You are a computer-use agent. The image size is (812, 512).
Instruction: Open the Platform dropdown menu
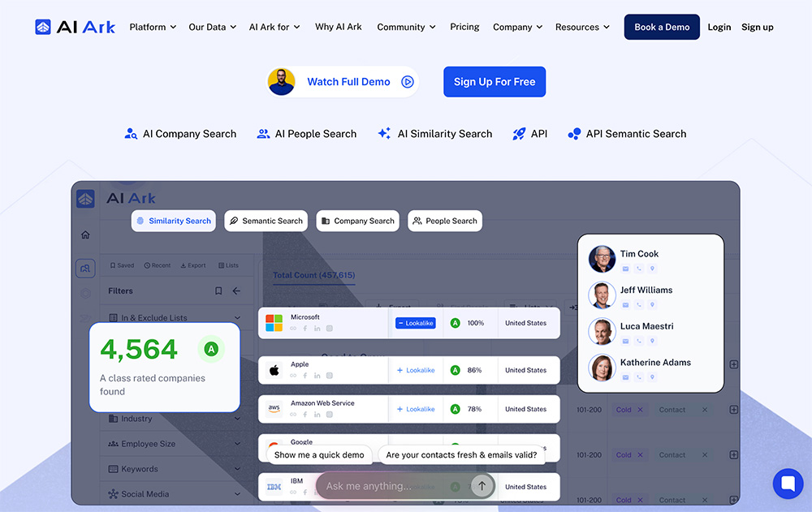(x=153, y=27)
